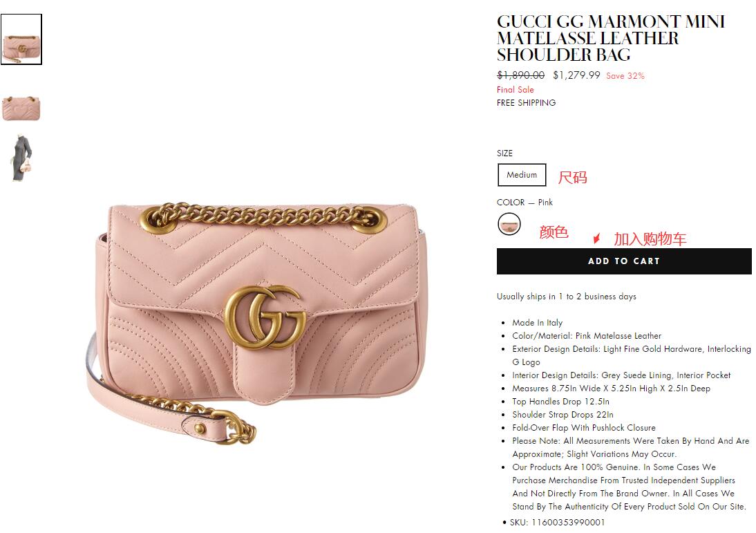
Task: Click the Final Sale red text
Action: point(515,90)
